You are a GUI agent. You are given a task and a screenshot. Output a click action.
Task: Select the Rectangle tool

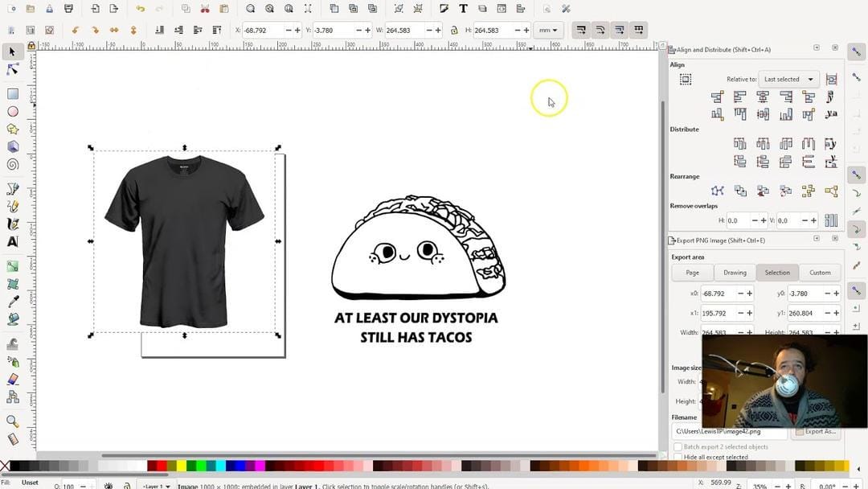coord(13,94)
